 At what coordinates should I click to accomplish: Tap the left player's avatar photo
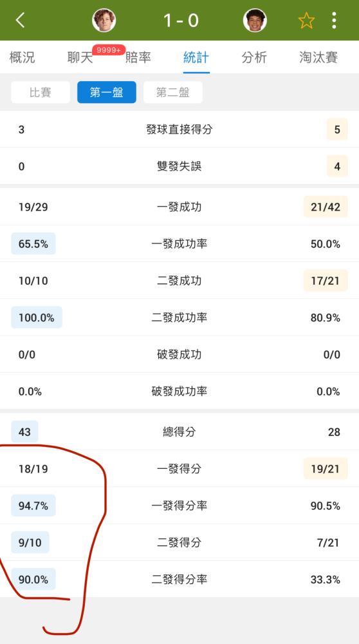(104, 20)
